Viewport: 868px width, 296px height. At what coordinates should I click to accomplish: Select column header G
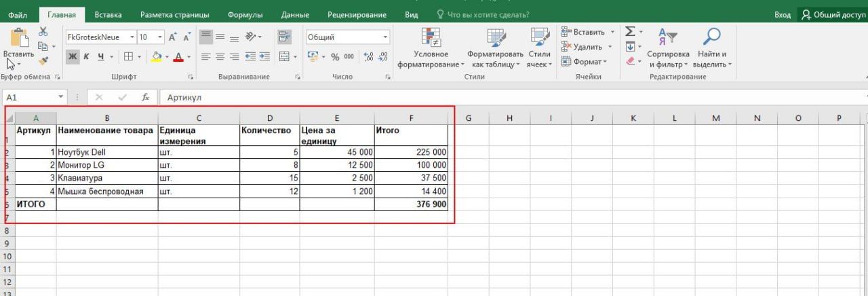pos(468,118)
